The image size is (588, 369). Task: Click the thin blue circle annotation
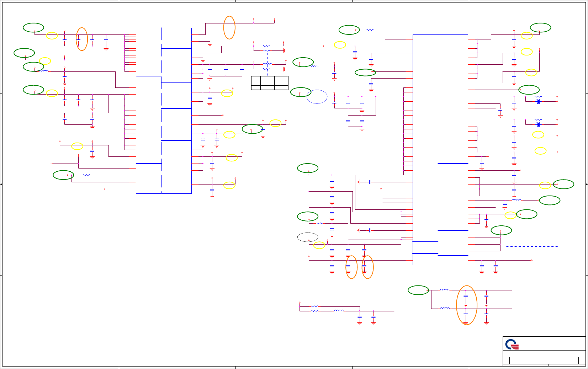[x=317, y=97]
